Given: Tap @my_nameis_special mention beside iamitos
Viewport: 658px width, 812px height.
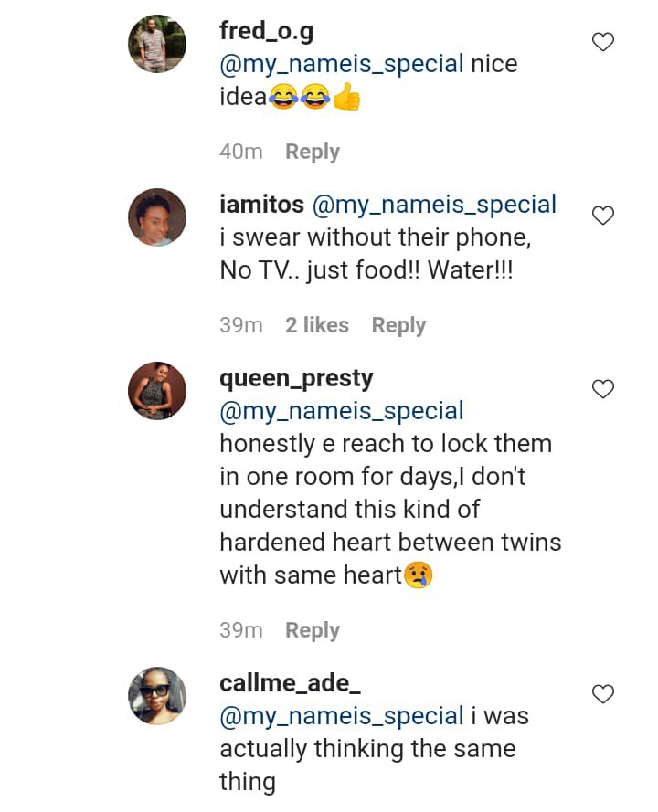Looking at the screenshot, I should pyautogui.click(x=434, y=205).
